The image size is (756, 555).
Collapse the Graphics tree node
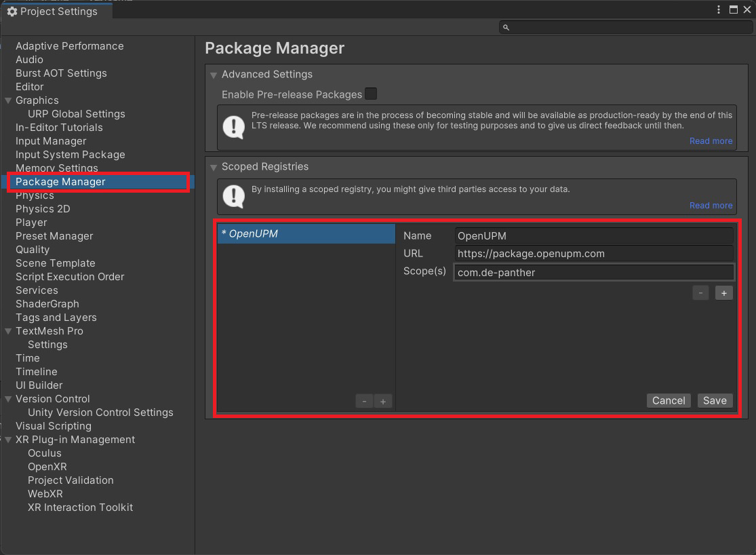click(8, 100)
